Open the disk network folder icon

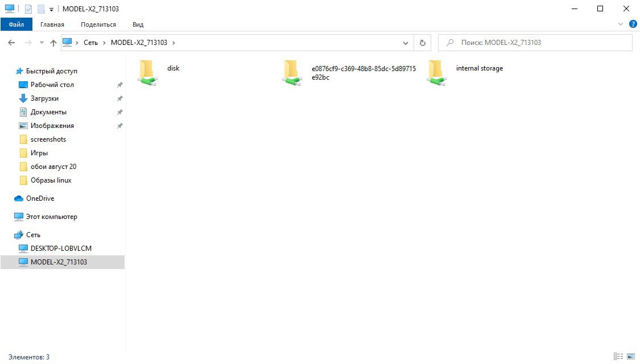coord(148,73)
